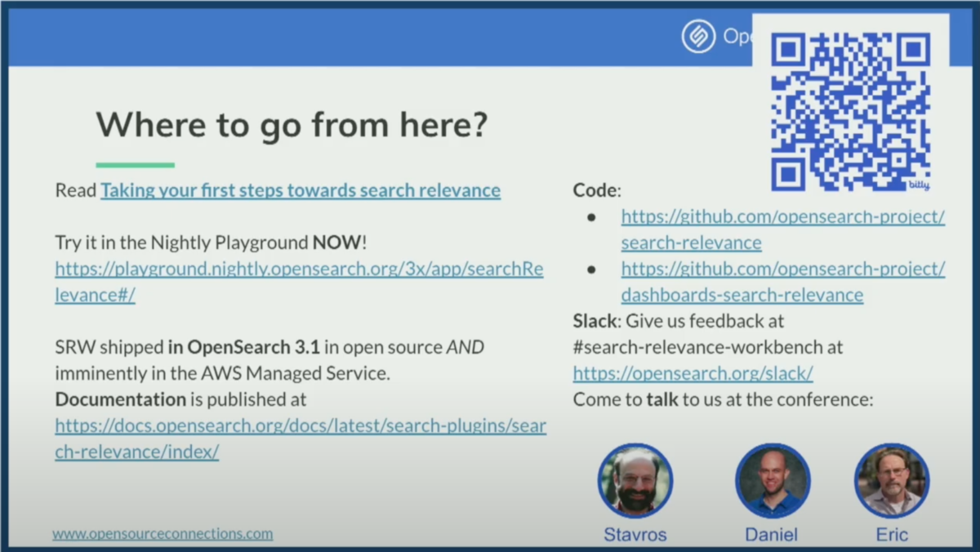Click the name label 'Eric'
Image resolution: width=980 pixels, height=552 pixels.
click(892, 535)
